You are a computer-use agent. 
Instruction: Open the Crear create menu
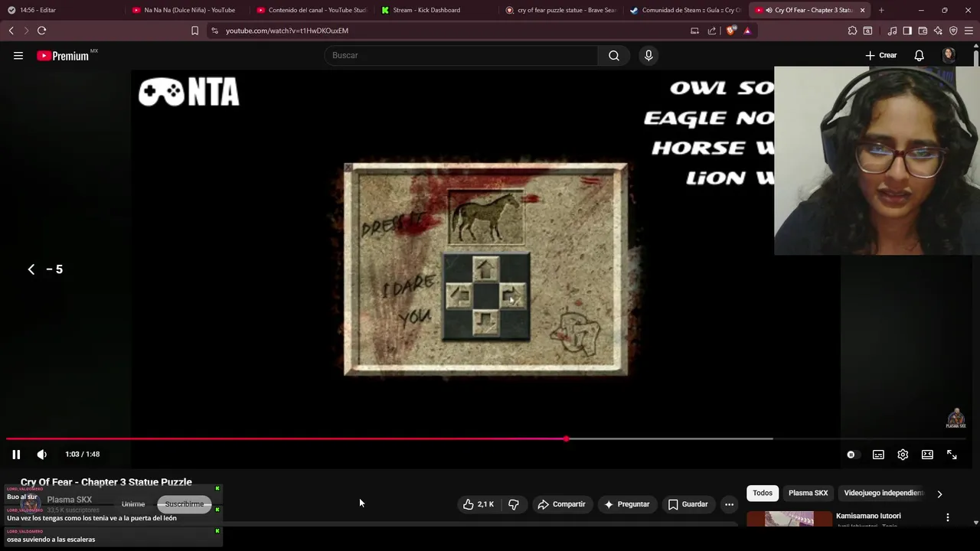click(881, 55)
